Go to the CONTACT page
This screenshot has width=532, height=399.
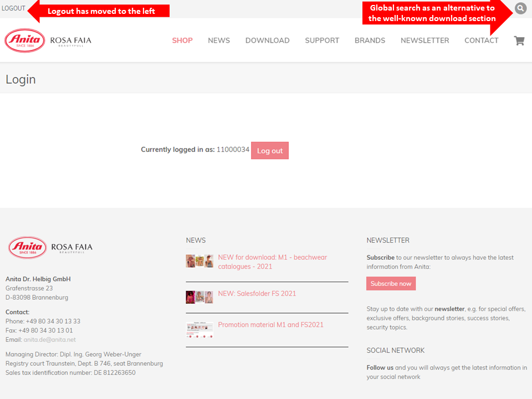pyautogui.click(x=481, y=40)
